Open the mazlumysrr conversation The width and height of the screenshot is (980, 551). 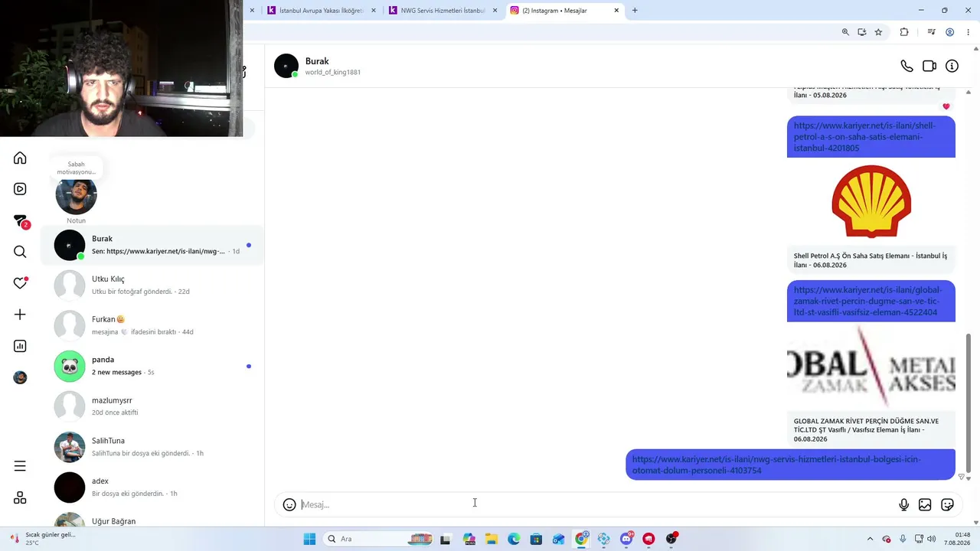point(152,406)
